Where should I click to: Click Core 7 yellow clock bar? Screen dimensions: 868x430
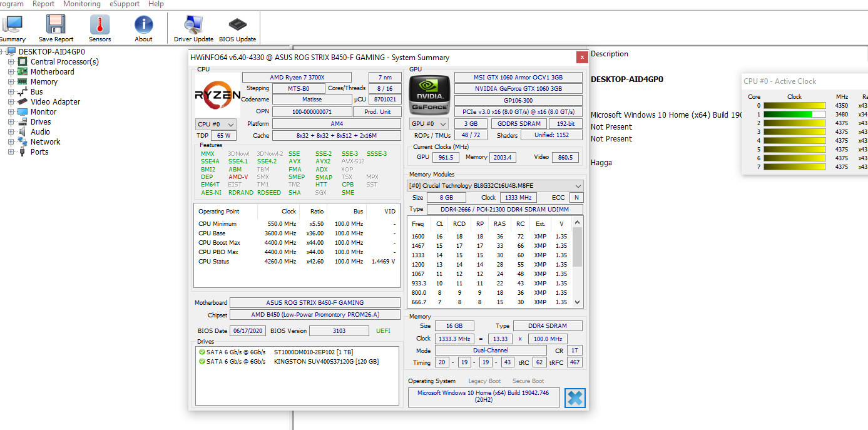tap(794, 167)
